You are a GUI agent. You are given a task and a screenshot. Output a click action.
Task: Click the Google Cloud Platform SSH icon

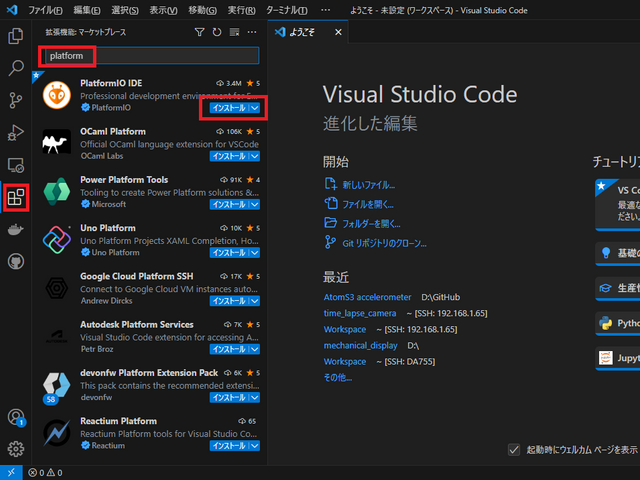pos(57,288)
